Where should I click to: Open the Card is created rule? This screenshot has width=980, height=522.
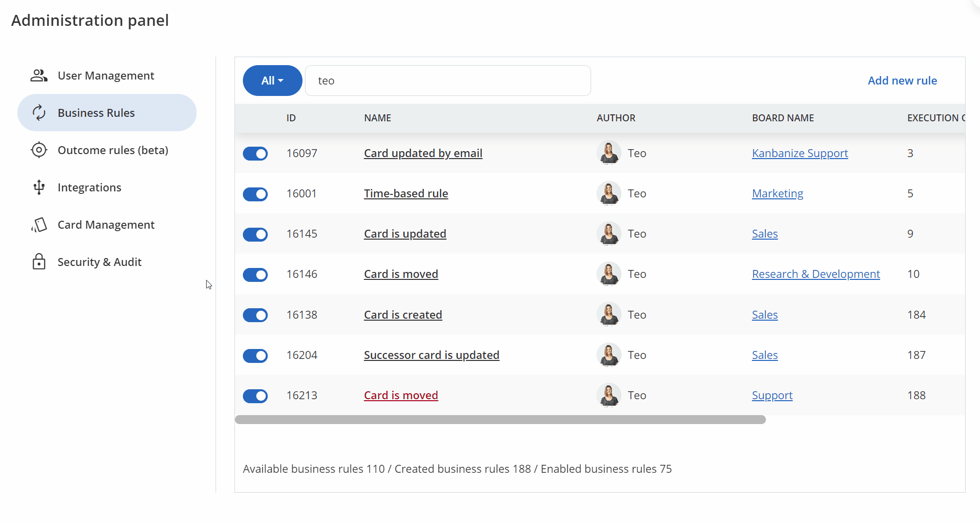(x=403, y=315)
